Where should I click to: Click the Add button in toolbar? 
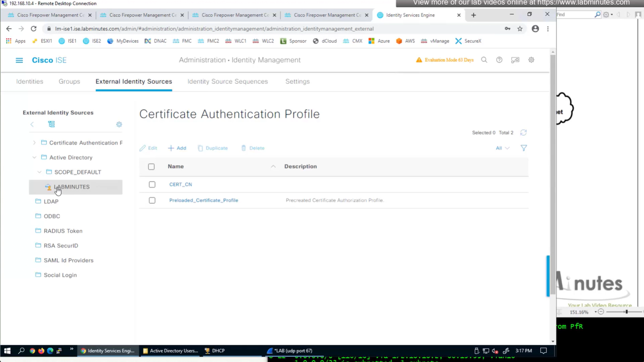tap(177, 148)
